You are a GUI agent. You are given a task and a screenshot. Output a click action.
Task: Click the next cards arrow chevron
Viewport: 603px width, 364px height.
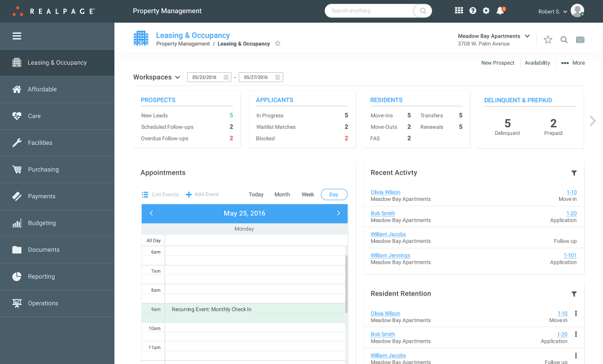pos(592,121)
